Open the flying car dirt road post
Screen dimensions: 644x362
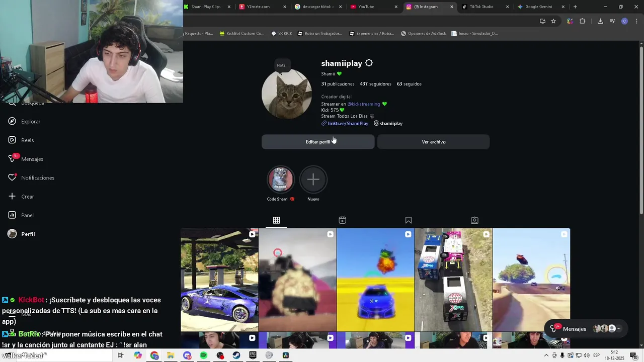[x=531, y=280]
